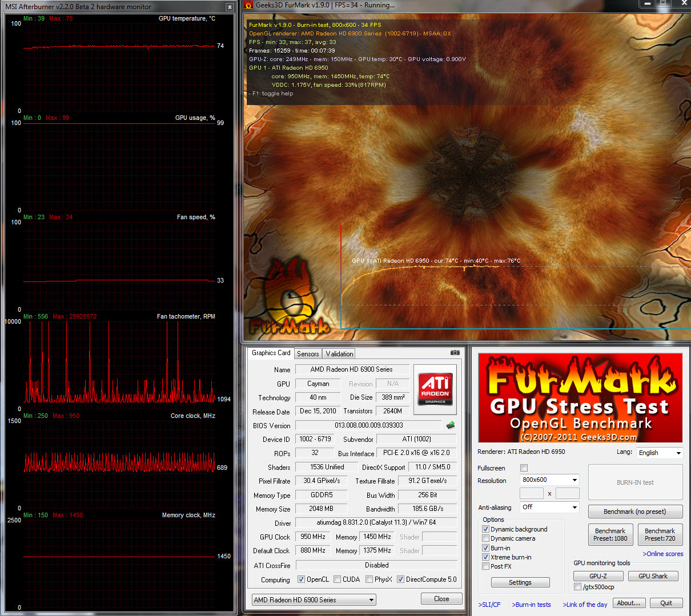691x616 pixels.
Task: Toggle CUDA checkbox in GPU-Z
Action: tap(337, 579)
